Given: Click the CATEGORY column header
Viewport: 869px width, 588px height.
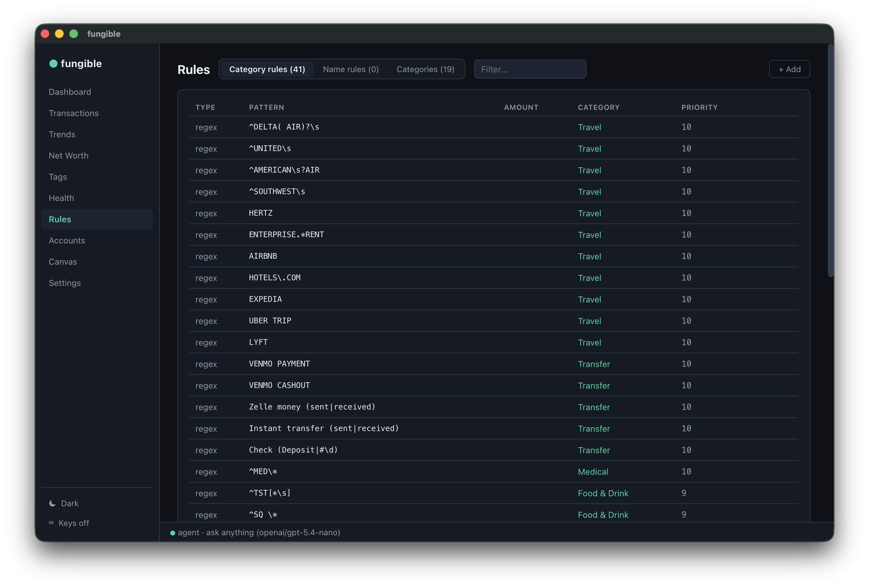Looking at the screenshot, I should click(599, 107).
